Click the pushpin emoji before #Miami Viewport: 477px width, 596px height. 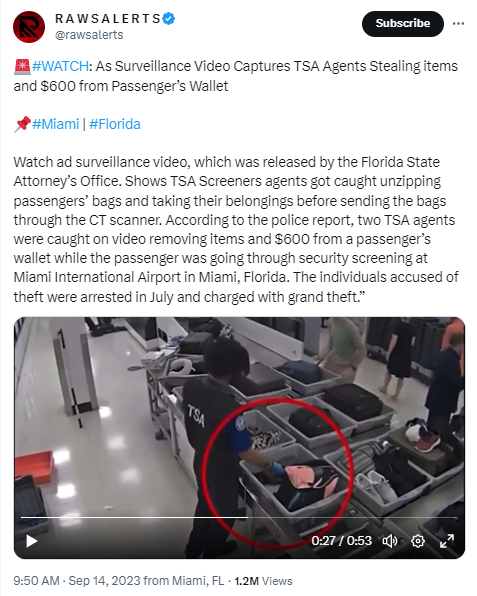(22, 124)
